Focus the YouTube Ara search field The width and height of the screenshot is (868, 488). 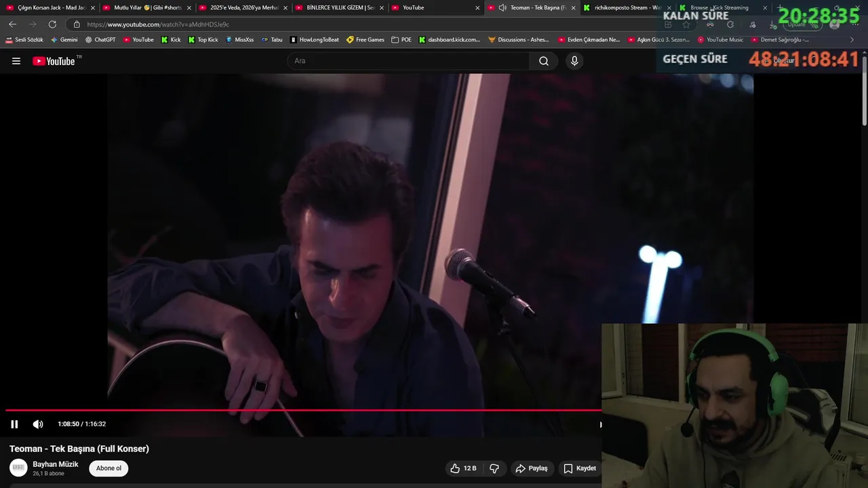coord(408,61)
